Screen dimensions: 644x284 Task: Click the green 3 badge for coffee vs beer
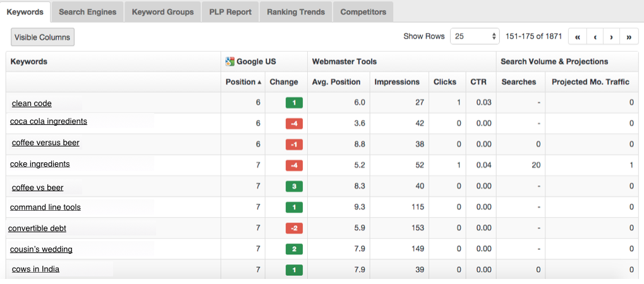(294, 187)
